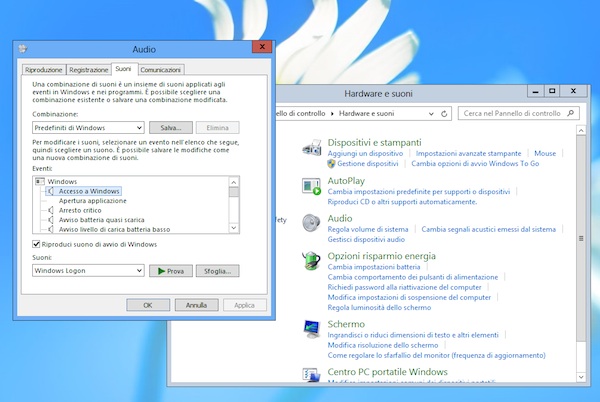Viewport: 600px width, 402px height.
Task: Switch to the Comunicazioni tab
Action: 160,70
